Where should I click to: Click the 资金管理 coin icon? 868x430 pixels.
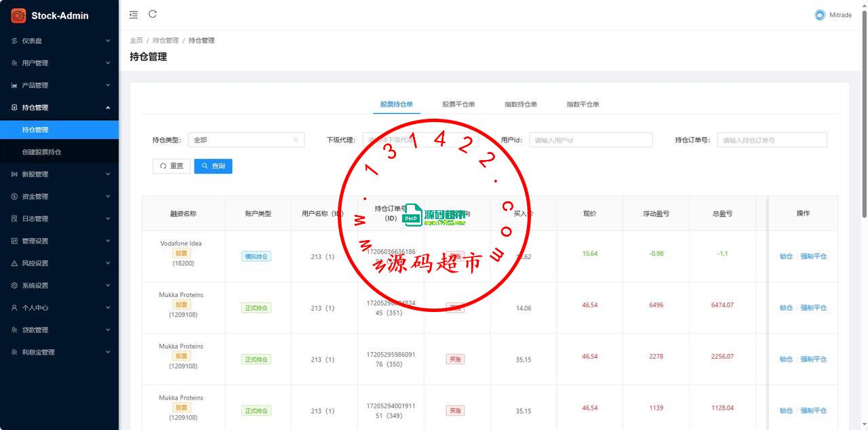14,197
